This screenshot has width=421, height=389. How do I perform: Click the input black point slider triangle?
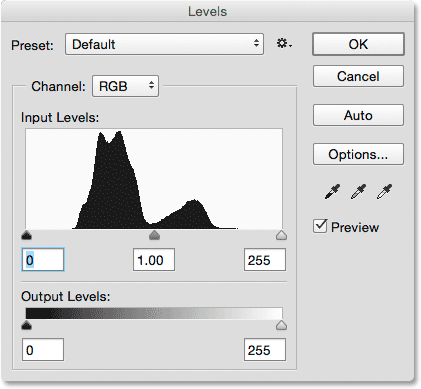27,235
